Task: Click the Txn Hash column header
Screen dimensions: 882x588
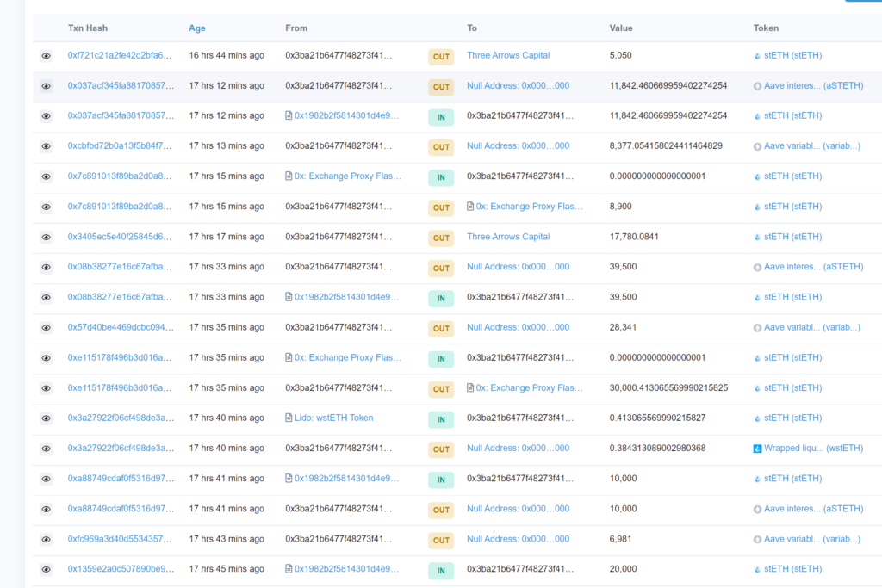Action: (x=88, y=28)
